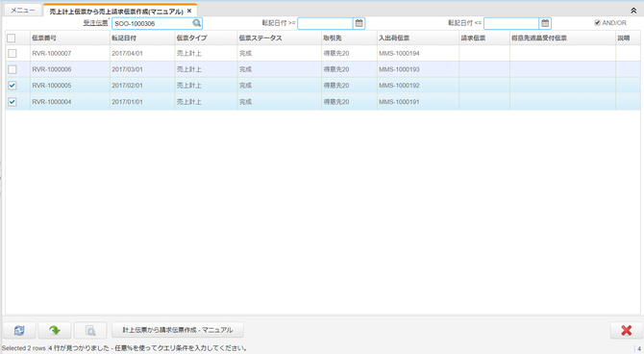The width and height of the screenshot is (644, 354).
Task: Click the date 2017/04/01
Action: [127, 54]
